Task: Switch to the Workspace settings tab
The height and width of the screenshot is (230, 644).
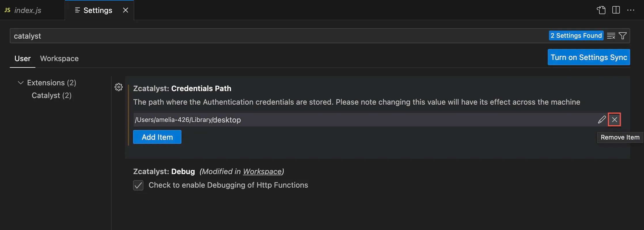Action: (x=59, y=59)
